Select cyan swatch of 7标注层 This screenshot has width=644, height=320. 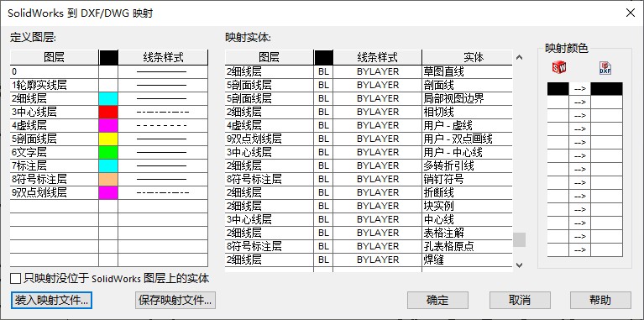108,166
